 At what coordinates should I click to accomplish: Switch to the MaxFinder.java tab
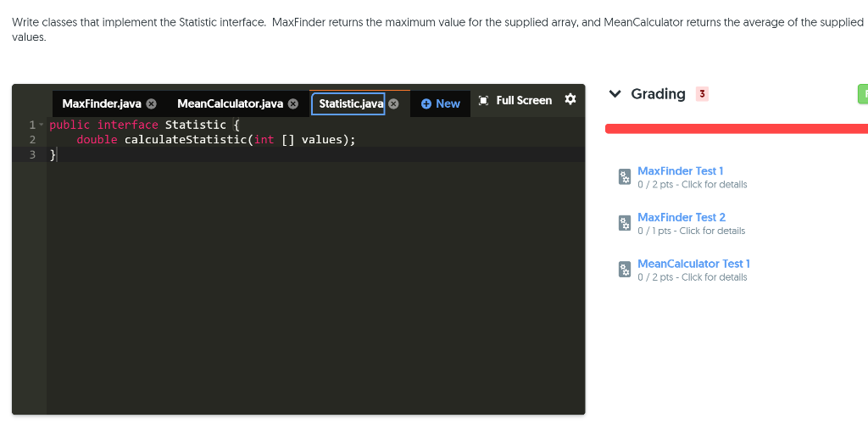coord(102,103)
